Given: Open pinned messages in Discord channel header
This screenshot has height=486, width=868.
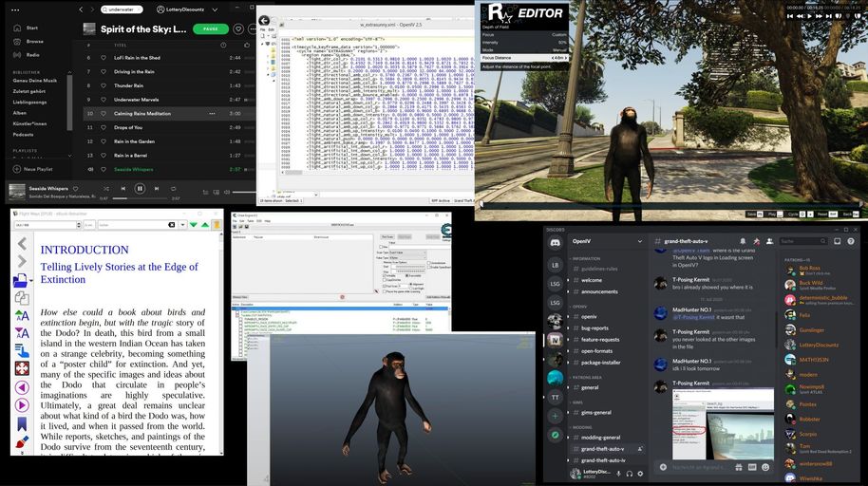Looking at the screenshot, I should coord(757,242).
